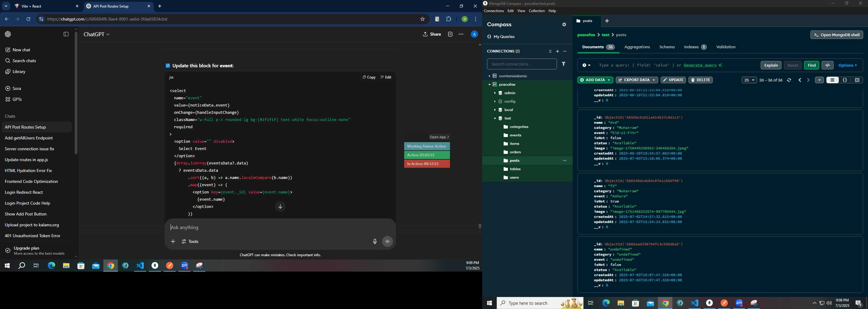Image resolution: width=868 pixels, height=309 pixels.
Task: Open Visual Studio Code from lower taskbar
Action: (x=694, y=303)
